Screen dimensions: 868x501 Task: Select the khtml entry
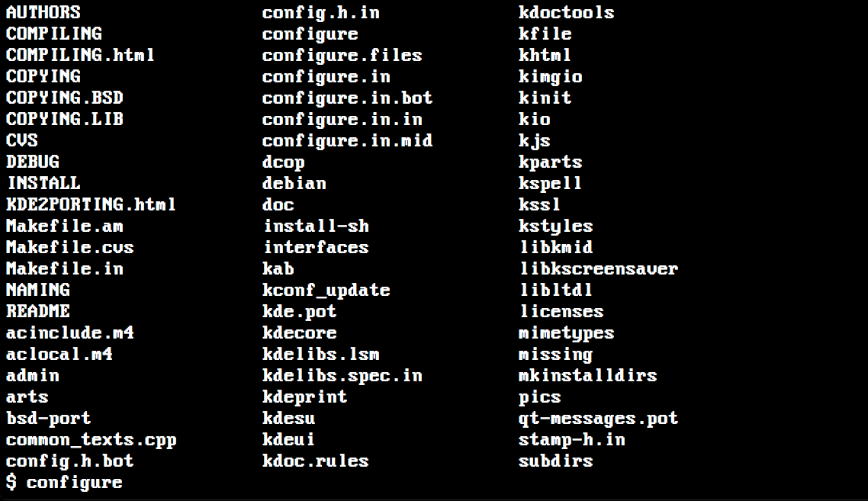click(545, 56)
